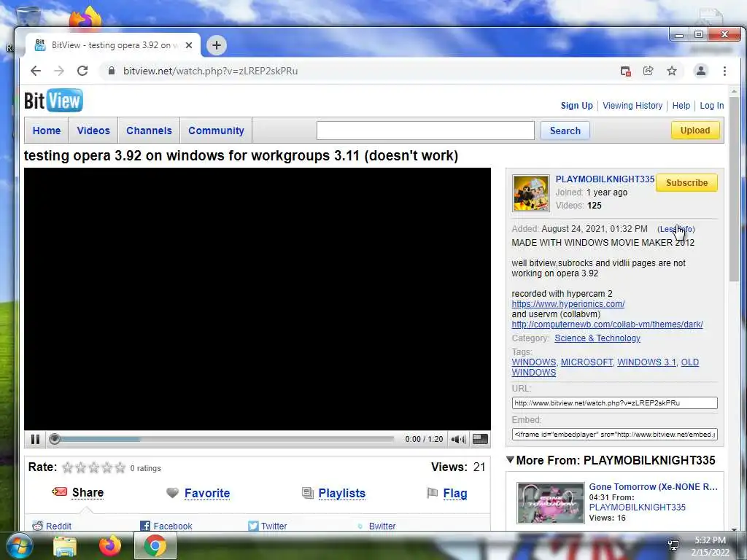This screenshot has height=560, width=747.
Task: Click Chrome share page icon
Action: coord(649,71)
